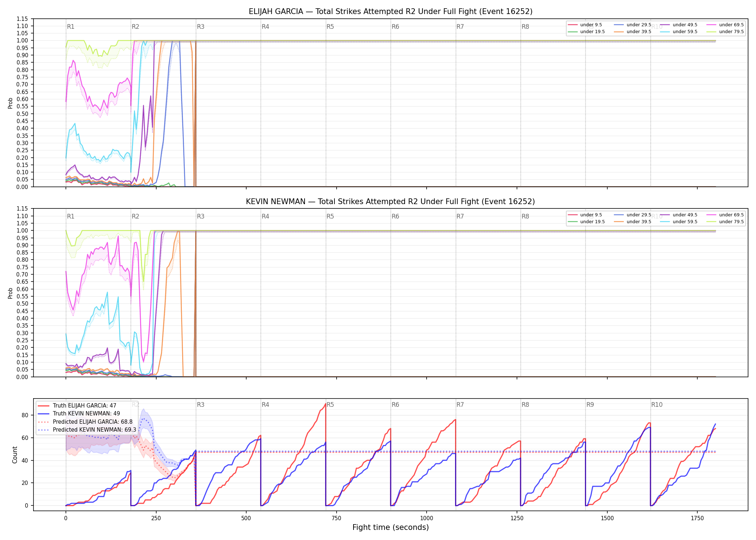Select 'Predicted KEVIN NEWMAN: 69.3' legend entry
Viewport: 756px width, 540px height.
click(87, 429)
